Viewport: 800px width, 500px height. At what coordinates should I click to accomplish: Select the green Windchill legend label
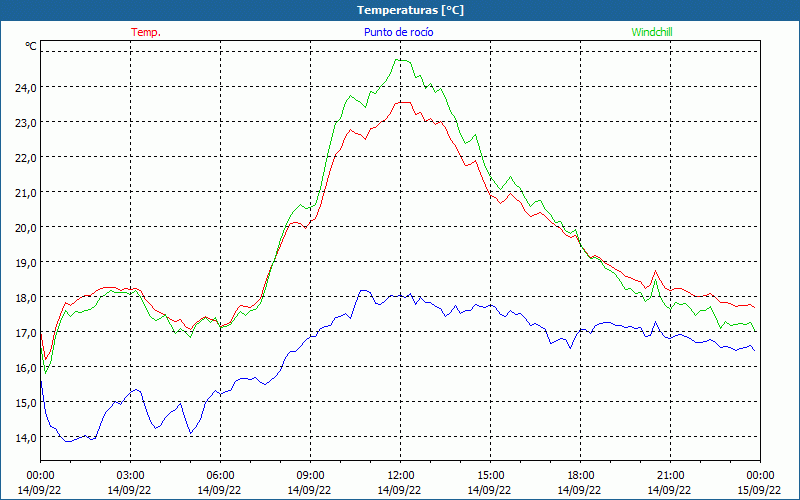pos(652,32)
